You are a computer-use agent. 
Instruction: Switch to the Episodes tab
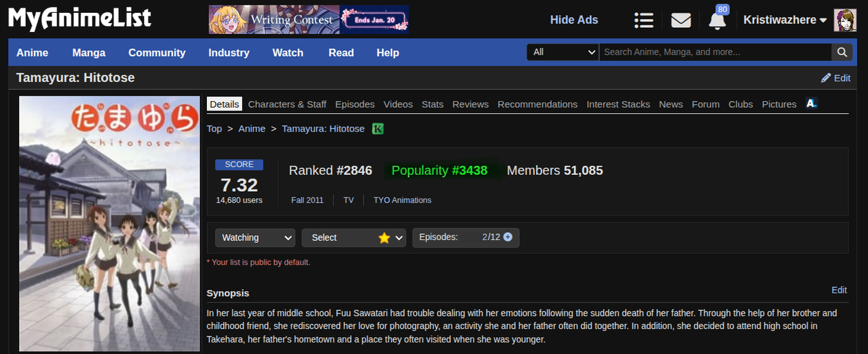coord(355,104)
